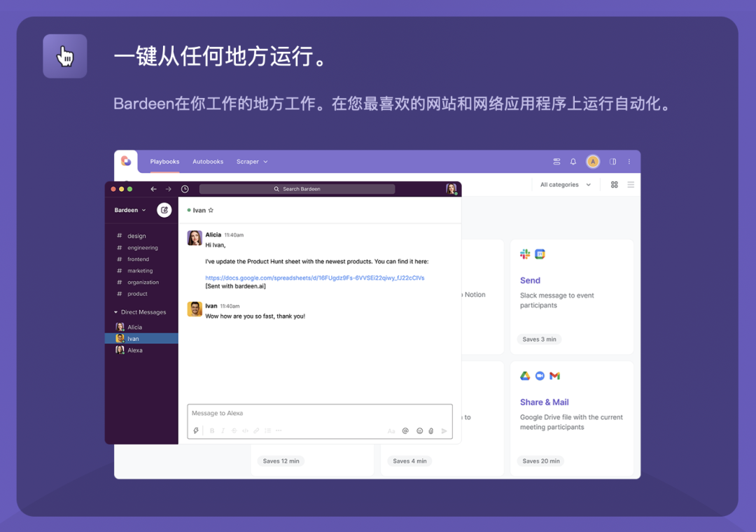756x532 pixels.
Task: Toggle strikethrough formatting
Action: click(234, 430)
